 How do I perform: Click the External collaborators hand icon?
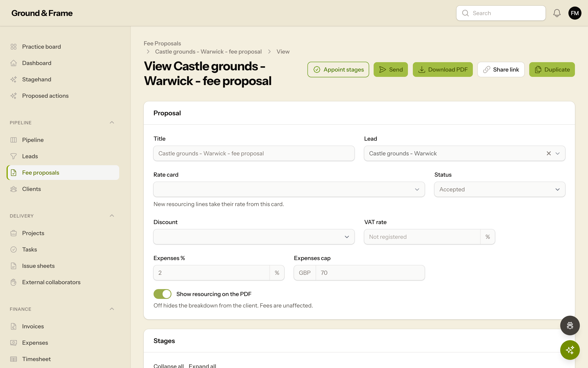coord(14,282)
